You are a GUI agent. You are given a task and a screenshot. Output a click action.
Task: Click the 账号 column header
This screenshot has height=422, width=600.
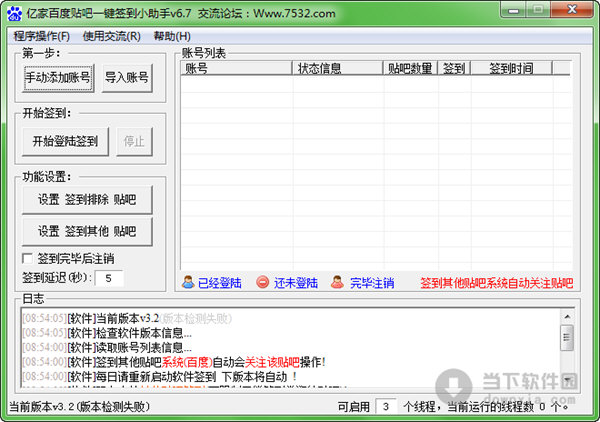point(236,68)
